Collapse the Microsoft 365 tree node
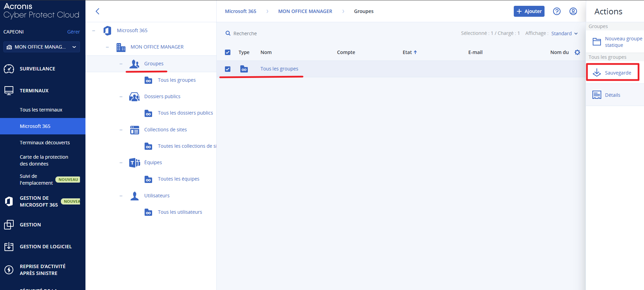This screenshot has width=644, height=290. click(94, 31)
